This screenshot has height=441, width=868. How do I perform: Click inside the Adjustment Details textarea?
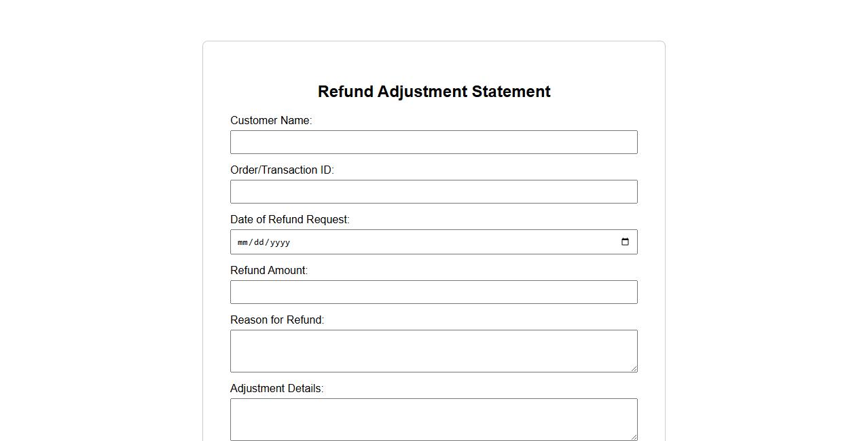[x=433, y=419]
